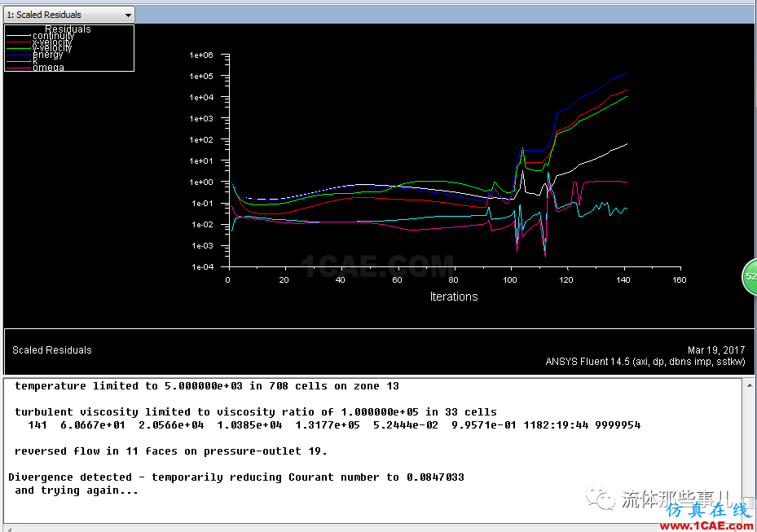Click the 1e+00 y-axis label
This screenshot has width=757, height=532.
click(x=200, y=182)
